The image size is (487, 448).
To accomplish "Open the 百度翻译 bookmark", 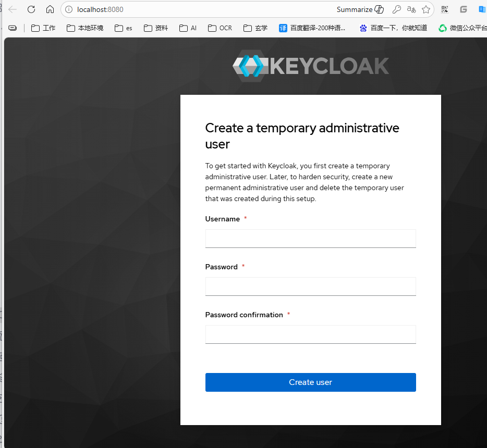I will tap(312, 28).
